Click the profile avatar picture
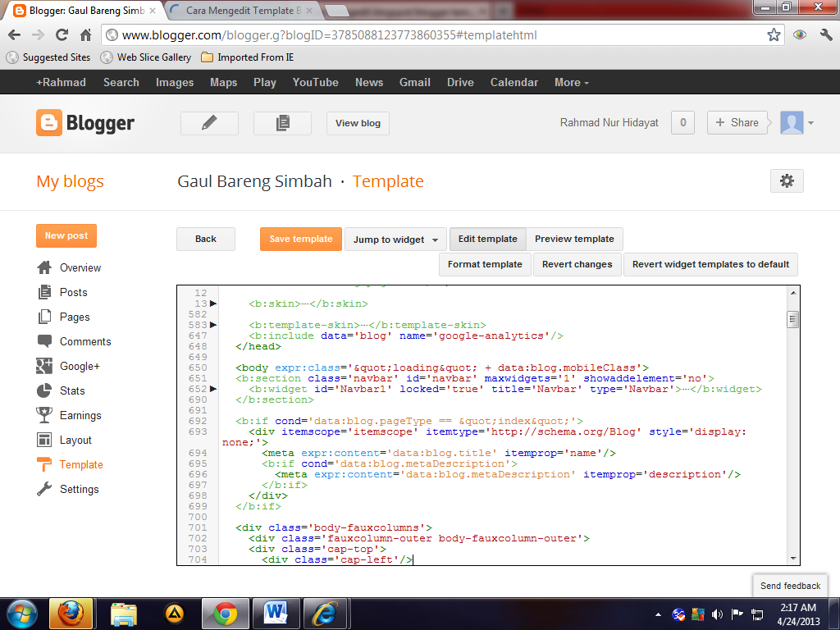The height and width of the screenshot is (630, 840). (792, 123)
